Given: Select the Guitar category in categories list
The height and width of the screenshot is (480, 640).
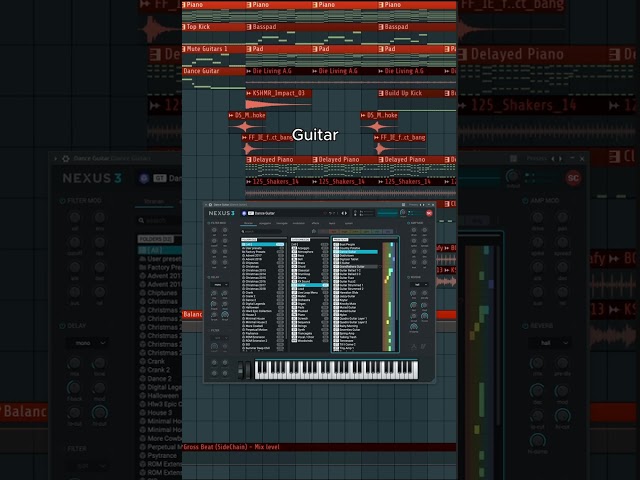Looking at the screenshot, I should [310, 285].
